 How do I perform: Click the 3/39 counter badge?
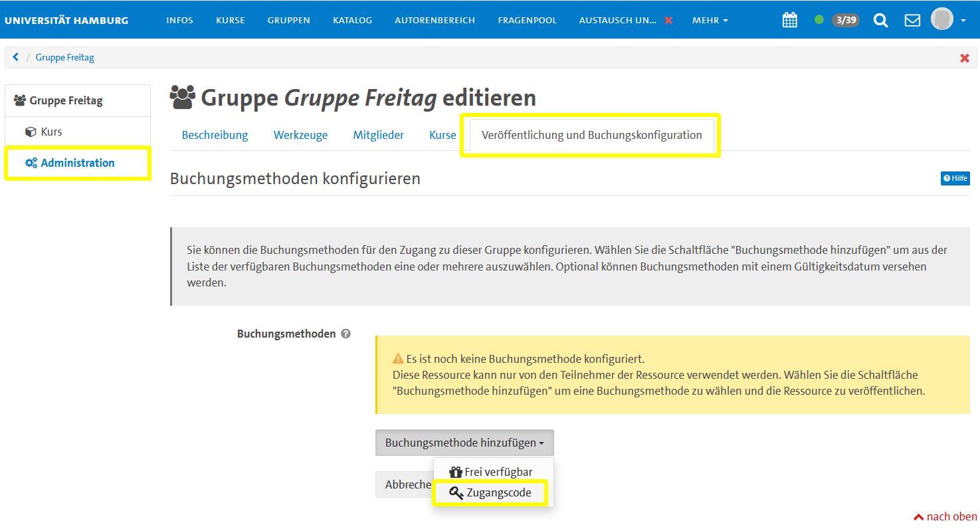845,20
